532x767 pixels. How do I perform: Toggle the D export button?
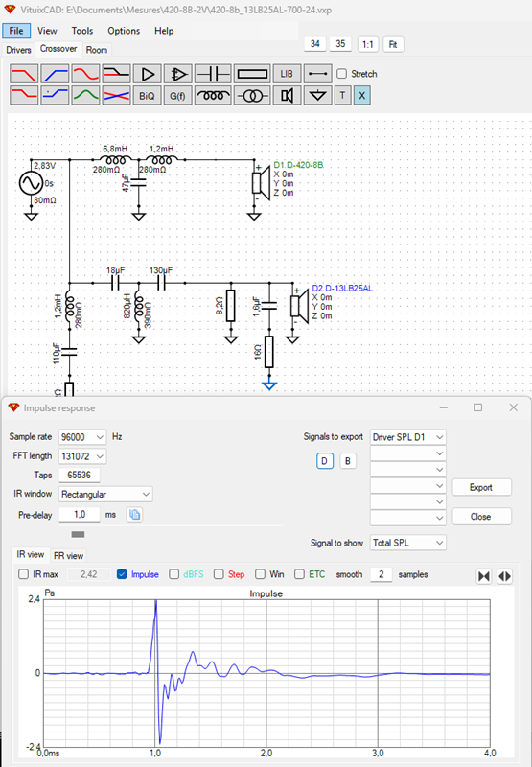(325, 461)
